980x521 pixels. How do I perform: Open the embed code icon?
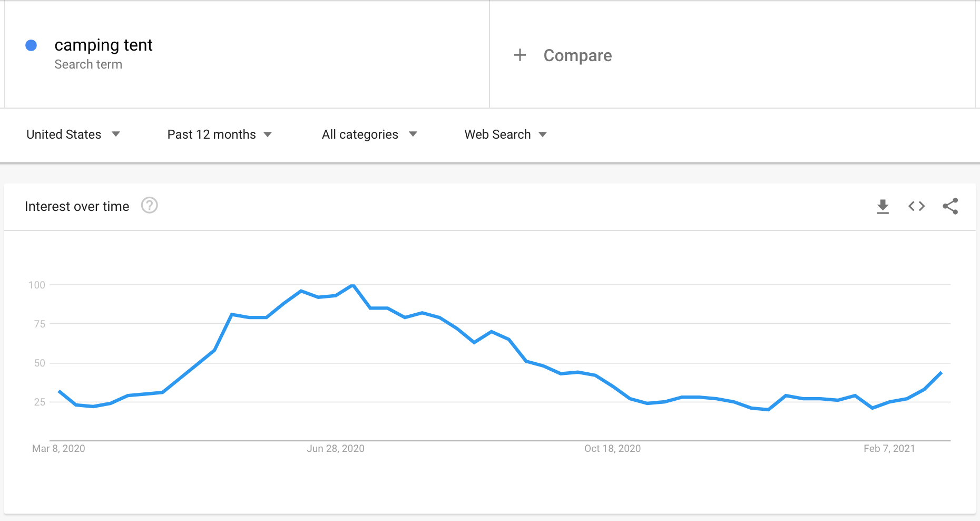[x=916, y=206]
